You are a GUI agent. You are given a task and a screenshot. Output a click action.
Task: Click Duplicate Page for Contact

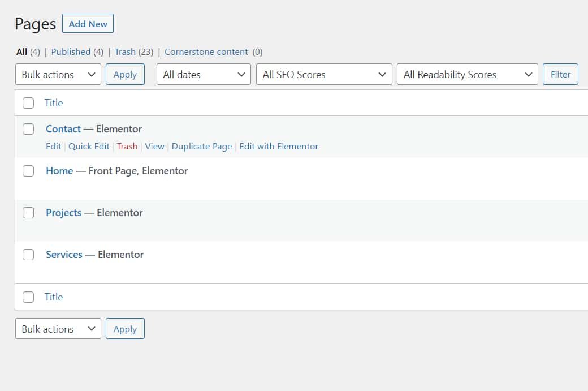(202, 147)
